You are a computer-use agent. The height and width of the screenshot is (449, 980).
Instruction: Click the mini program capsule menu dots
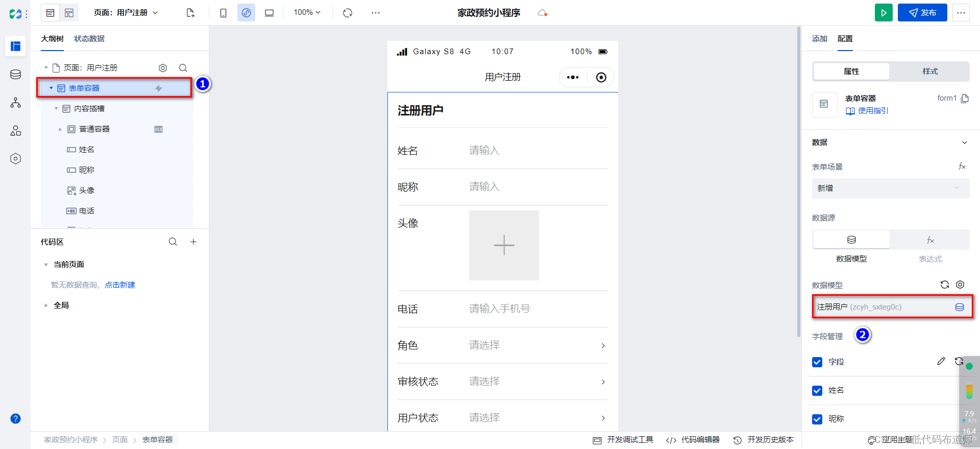pos(573,77)
